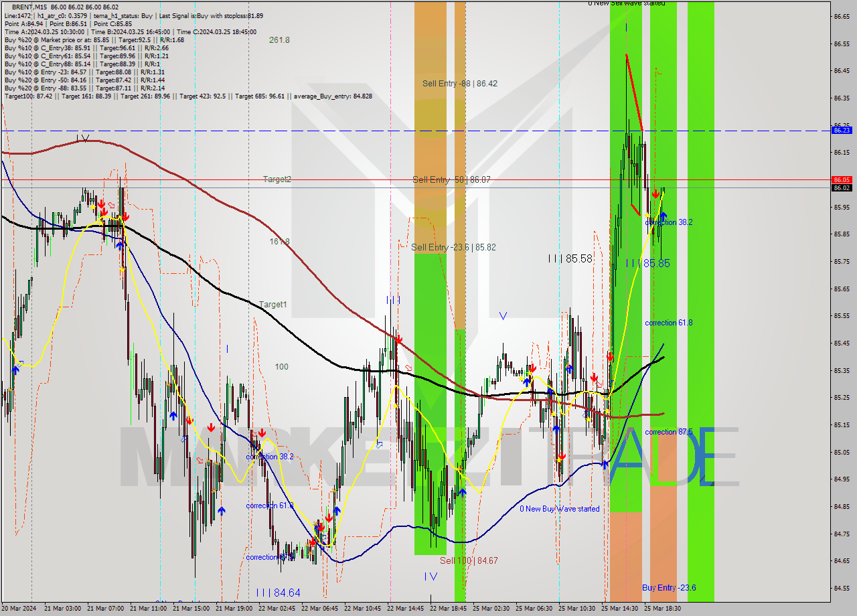
Task: Click the 'correction 87.5' label near 85.15
Action: tap(668, 433)
